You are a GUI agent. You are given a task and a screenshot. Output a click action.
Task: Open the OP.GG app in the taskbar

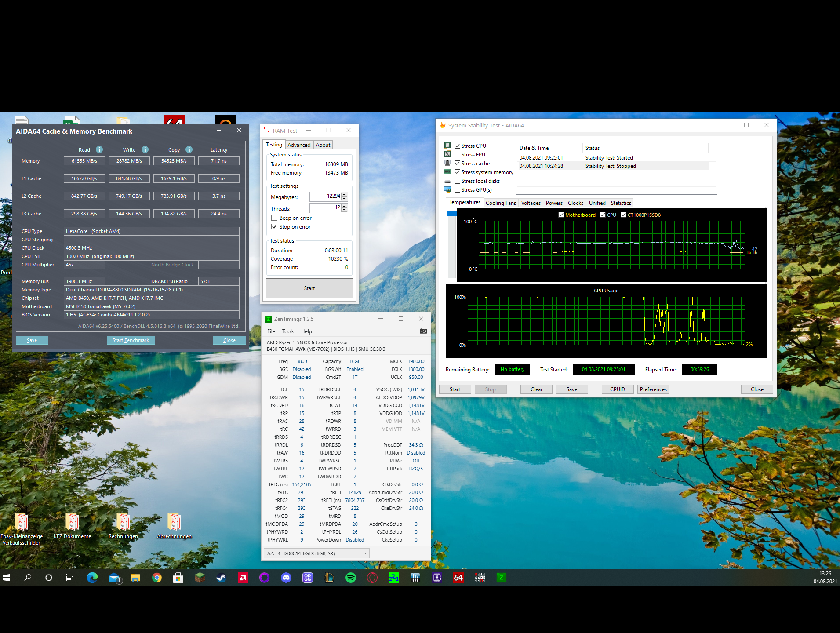click(x=308, y=578)
